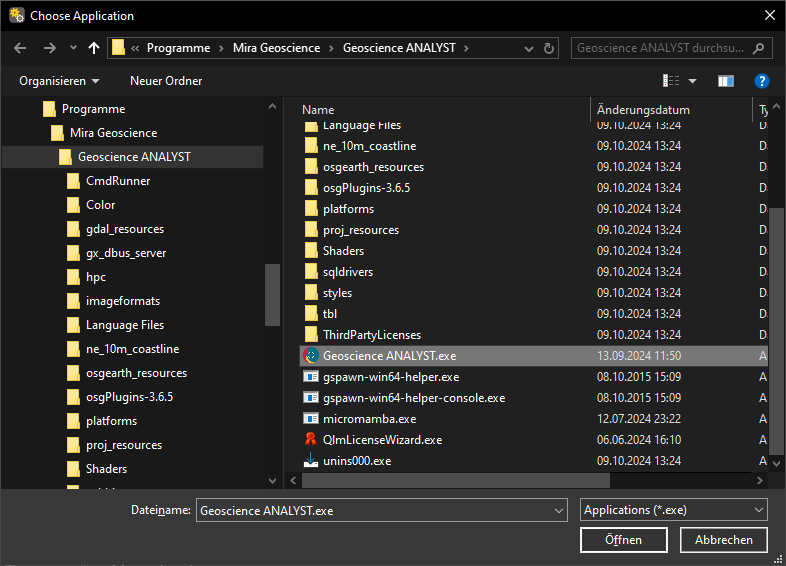786x566 pixels.
Task: Select Mira Geoscience breadcrumb segment
Action: point(276,48)
